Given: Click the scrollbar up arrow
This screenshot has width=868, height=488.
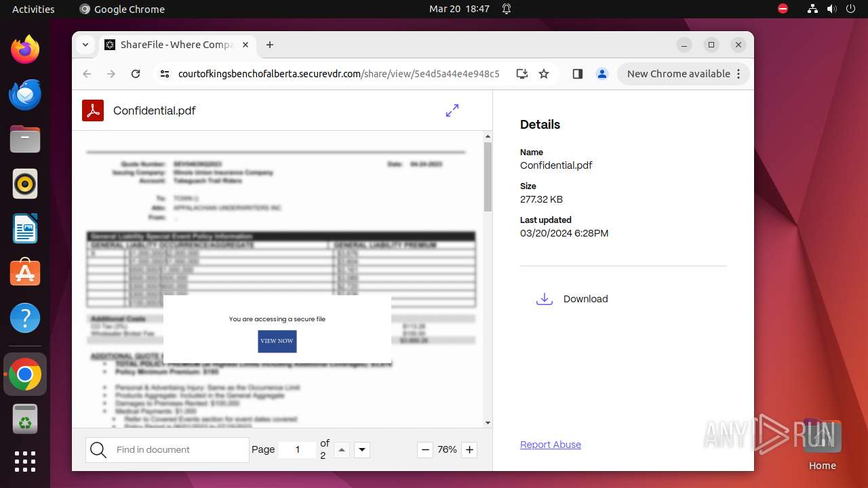Looking at the screenshot, I should coord(488,137).
